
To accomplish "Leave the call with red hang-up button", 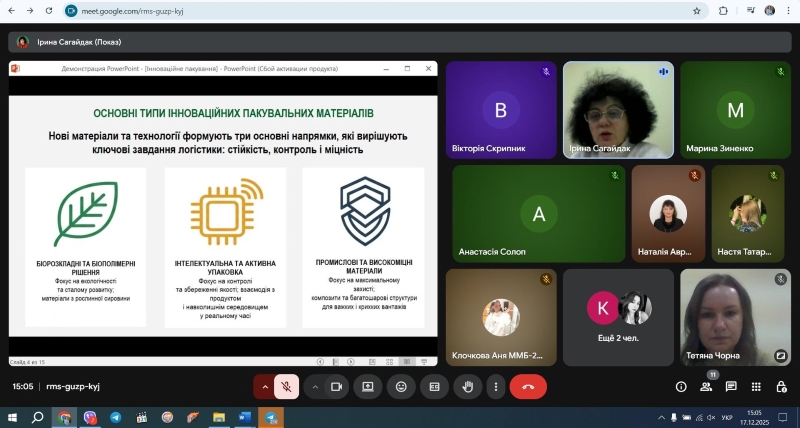I will (x=528, y=386).
